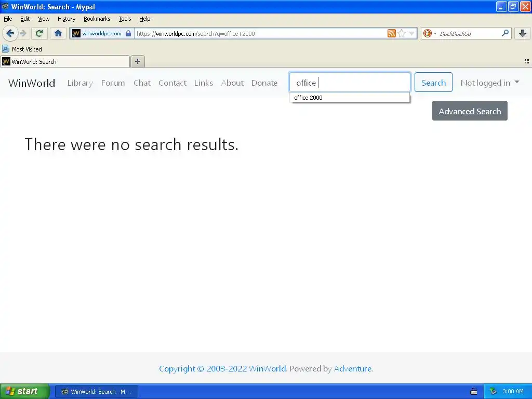Click the padlock security icon
Screen dimensions: 532x399
[x=128, y=33]
